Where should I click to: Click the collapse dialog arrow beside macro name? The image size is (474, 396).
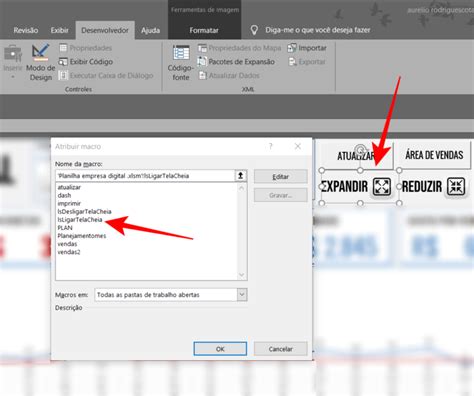(240, 176)
